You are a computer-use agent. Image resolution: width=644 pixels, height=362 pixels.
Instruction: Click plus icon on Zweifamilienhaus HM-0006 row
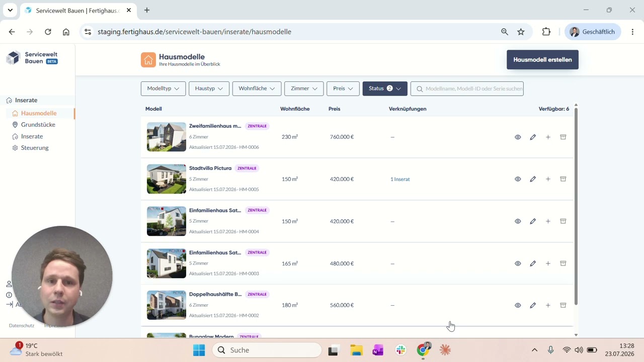548,137
